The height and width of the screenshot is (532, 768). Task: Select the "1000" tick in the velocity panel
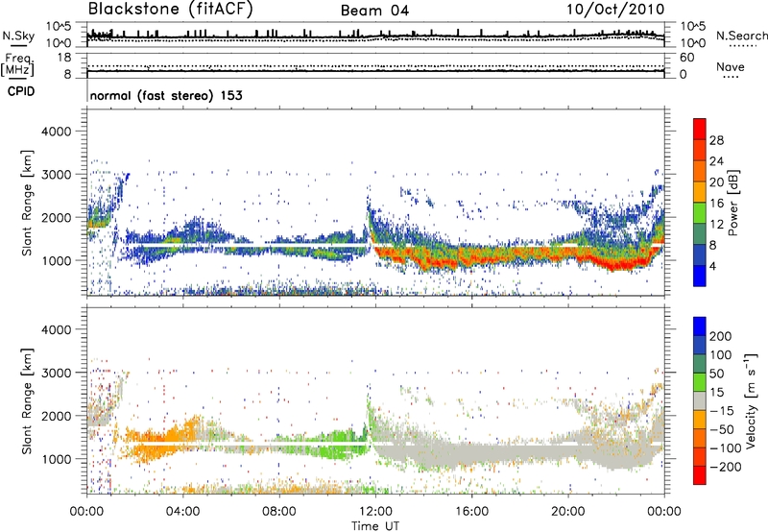click(56, 459)
